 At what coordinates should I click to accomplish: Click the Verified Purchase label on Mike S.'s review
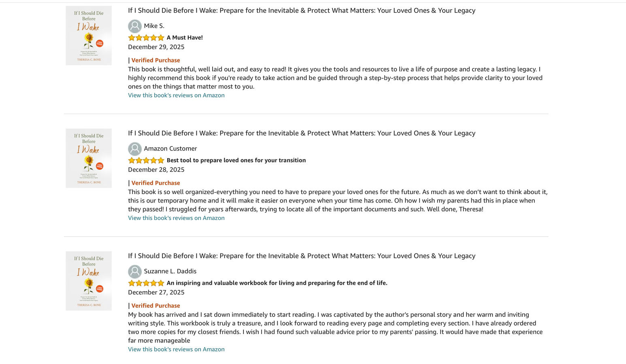point(155,60)
